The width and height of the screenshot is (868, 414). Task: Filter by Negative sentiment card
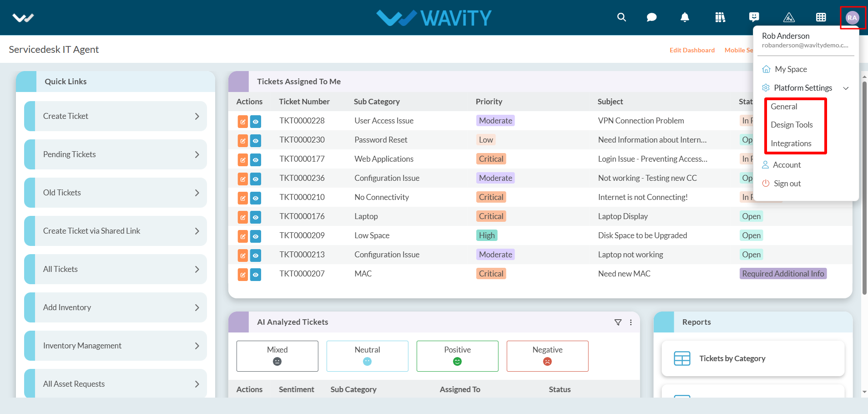(x=547, y=356)
